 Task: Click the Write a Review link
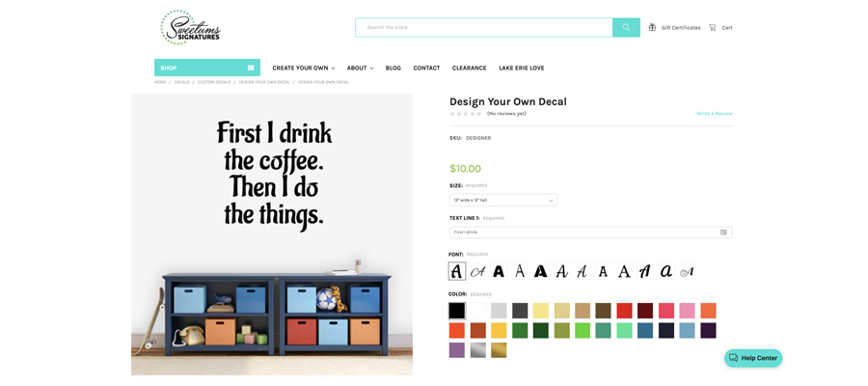pyautogui.click(x=714, y=114)
